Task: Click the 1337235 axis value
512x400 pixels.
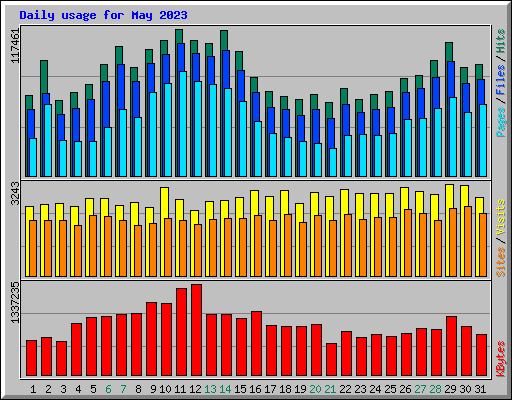Action: click(15, 302)
